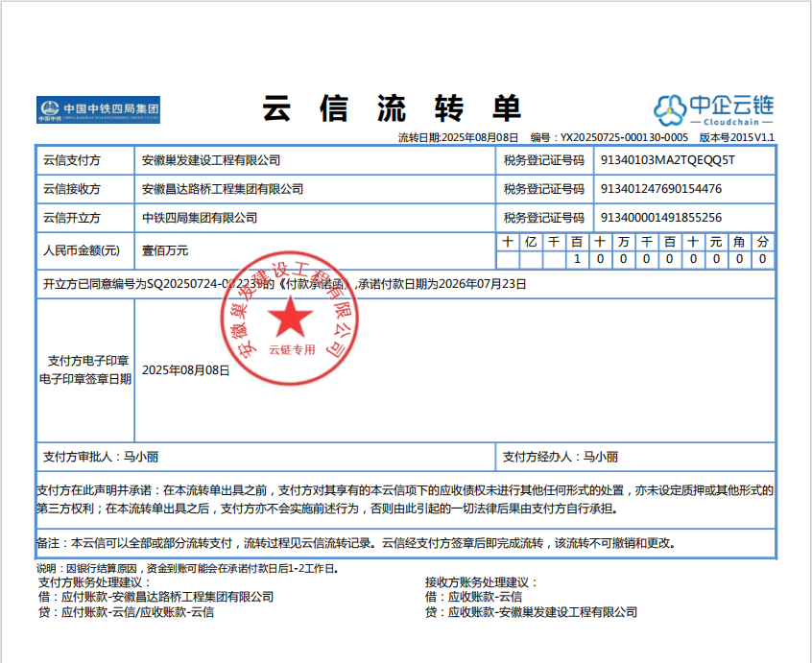
Task: Select issuer name 中铁四局集团有限公司
Action: [x=200, y=218]
